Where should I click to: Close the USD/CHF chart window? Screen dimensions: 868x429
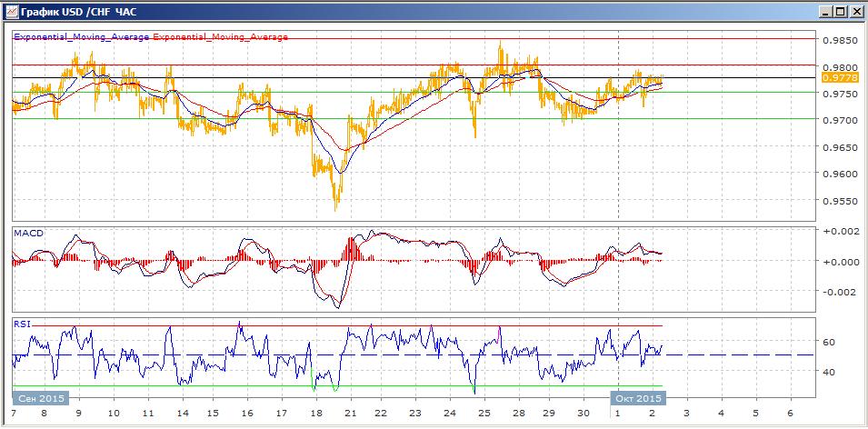[855, 11]
